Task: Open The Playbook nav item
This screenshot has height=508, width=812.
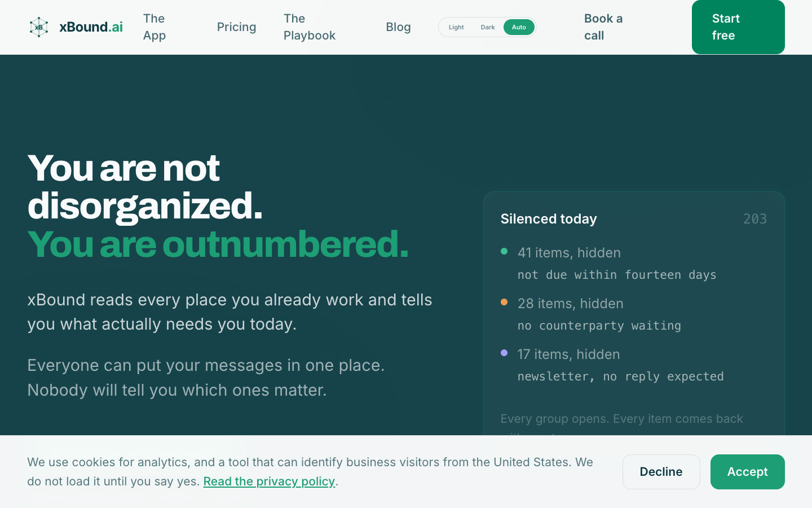Action: point(310,27)
